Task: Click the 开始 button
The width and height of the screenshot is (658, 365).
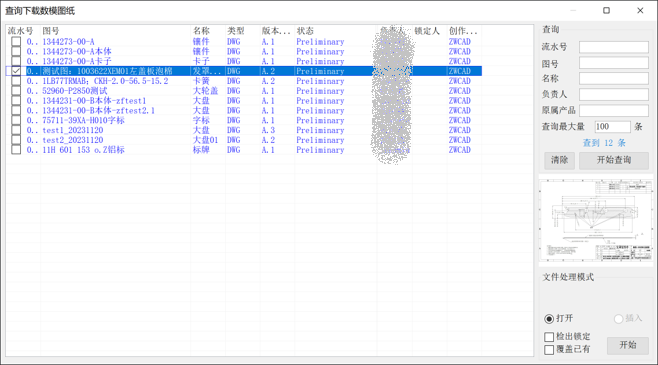Action: pyautogui.click(x=628, y=345)
